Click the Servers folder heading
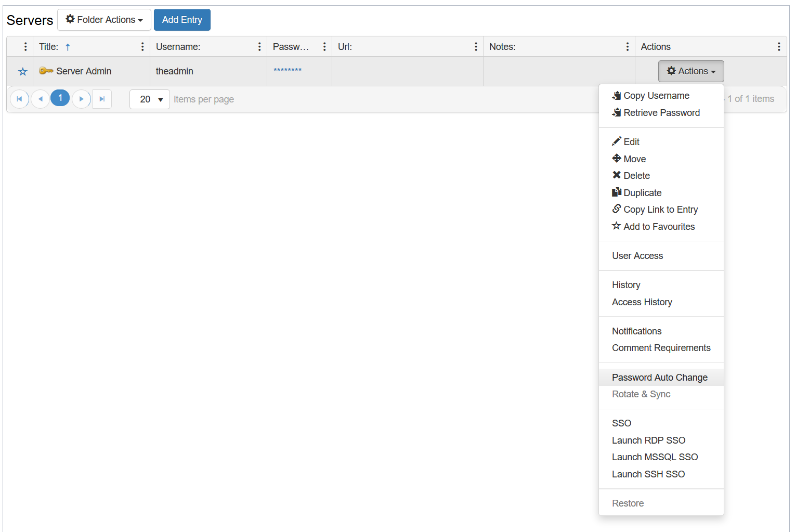The image size is (809, 532). pos(30,20)
